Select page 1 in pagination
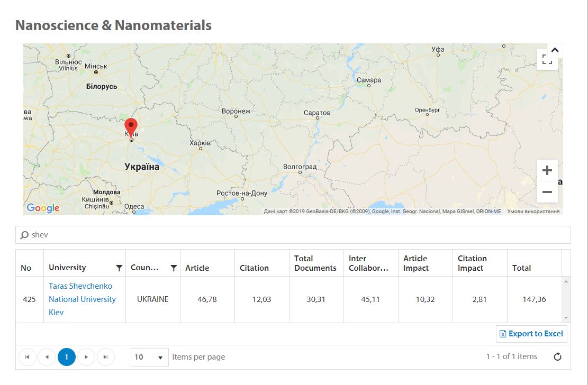588x385 pixels. [x=67, y=357]
